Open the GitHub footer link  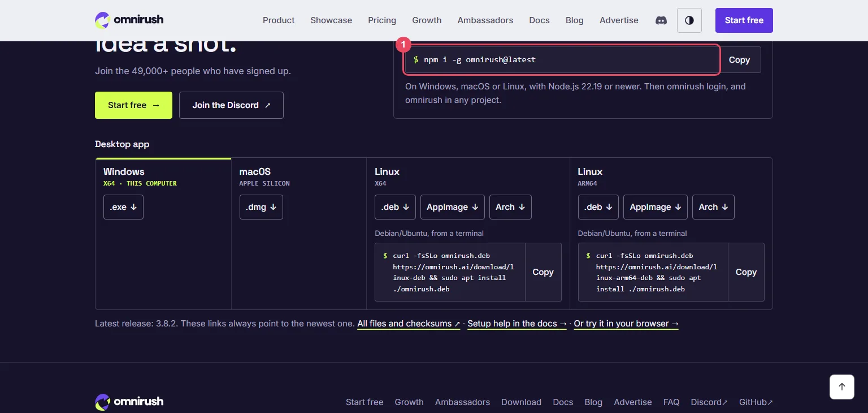point(756,402)
